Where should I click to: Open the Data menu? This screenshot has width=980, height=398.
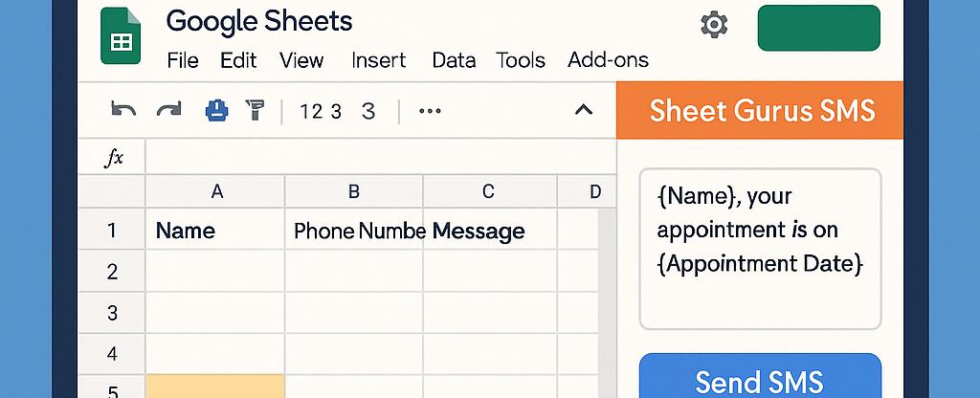pyautogui.click(x=454, y=60)
